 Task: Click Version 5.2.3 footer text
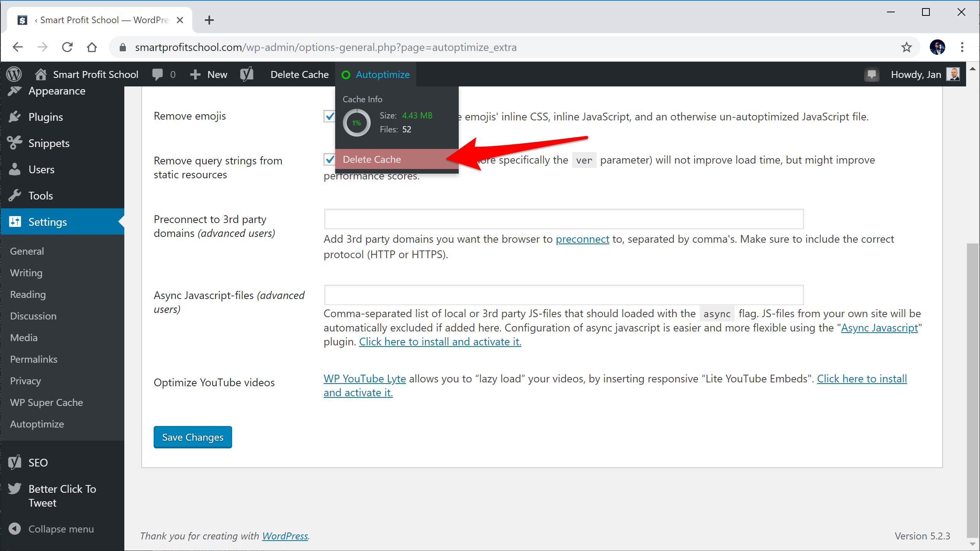coord(922,536)
